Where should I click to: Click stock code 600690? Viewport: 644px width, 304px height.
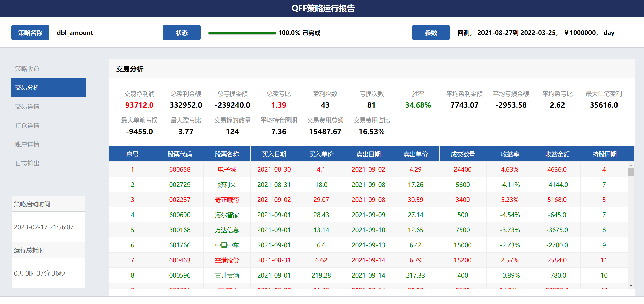pos(180,215)
